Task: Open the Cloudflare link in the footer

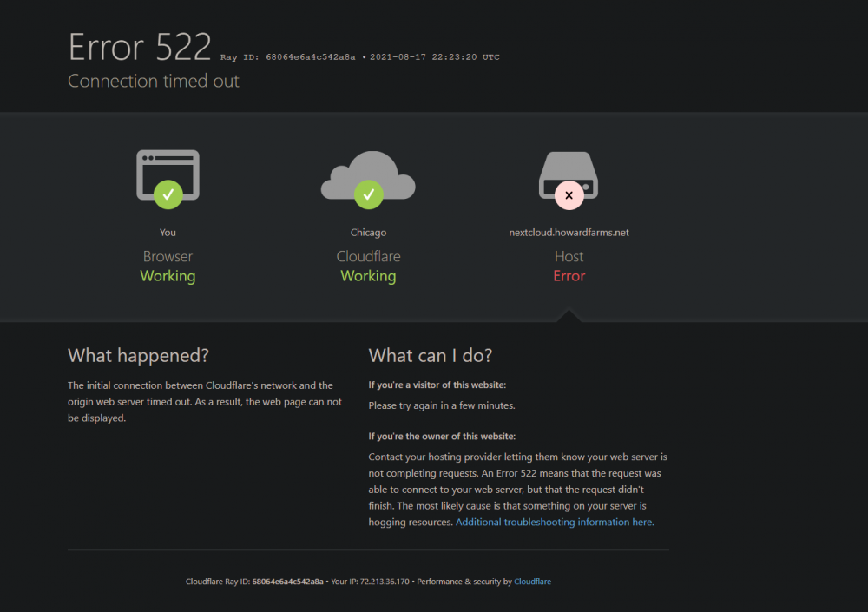Action: [533, 582]
